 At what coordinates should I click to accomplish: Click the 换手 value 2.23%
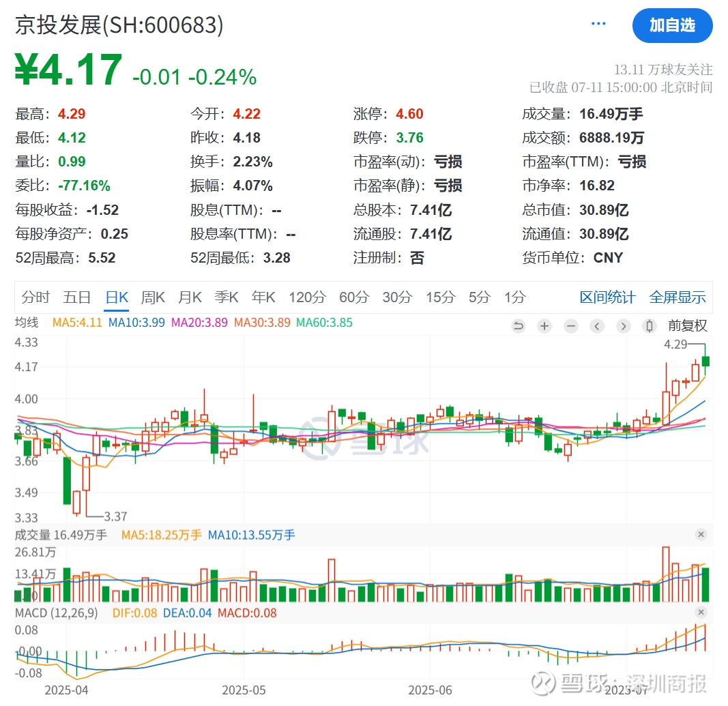click(x=252, y=162)
